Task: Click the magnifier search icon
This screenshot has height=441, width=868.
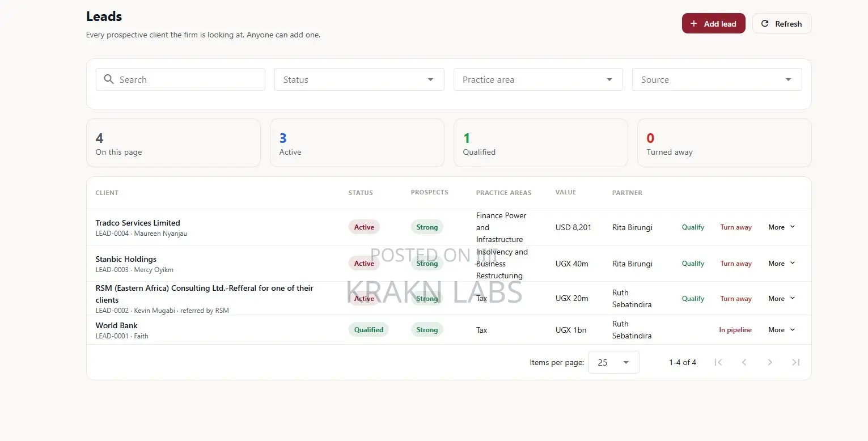Action: pos(109,79)
